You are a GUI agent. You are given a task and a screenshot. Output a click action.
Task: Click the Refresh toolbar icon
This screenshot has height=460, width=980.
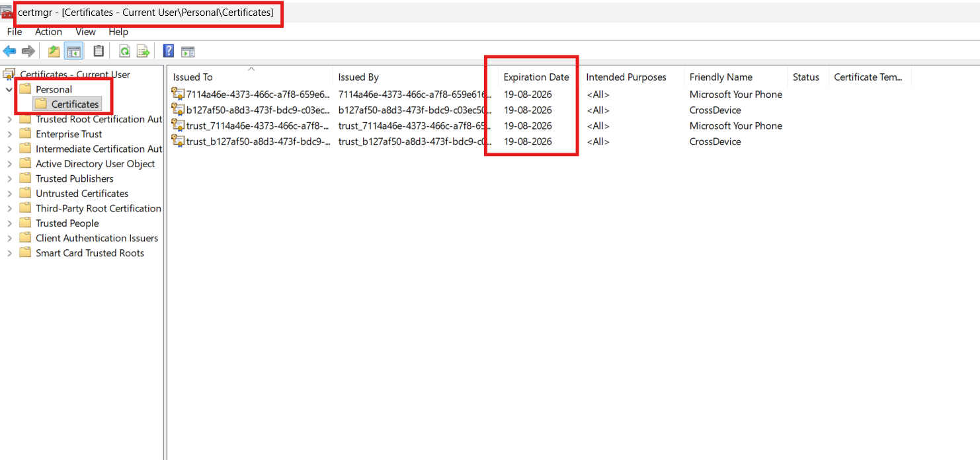tap(124, 51)
